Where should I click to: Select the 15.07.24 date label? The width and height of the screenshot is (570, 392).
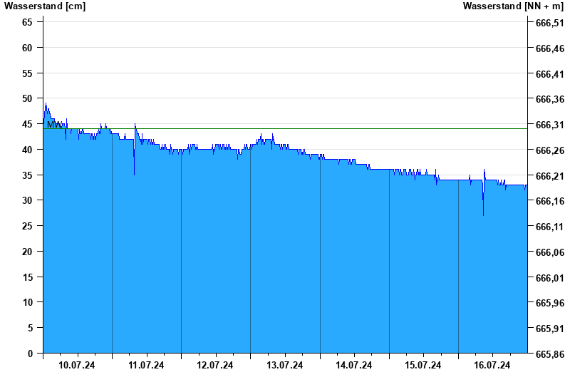pyautogui.click(x=423, y=365)
